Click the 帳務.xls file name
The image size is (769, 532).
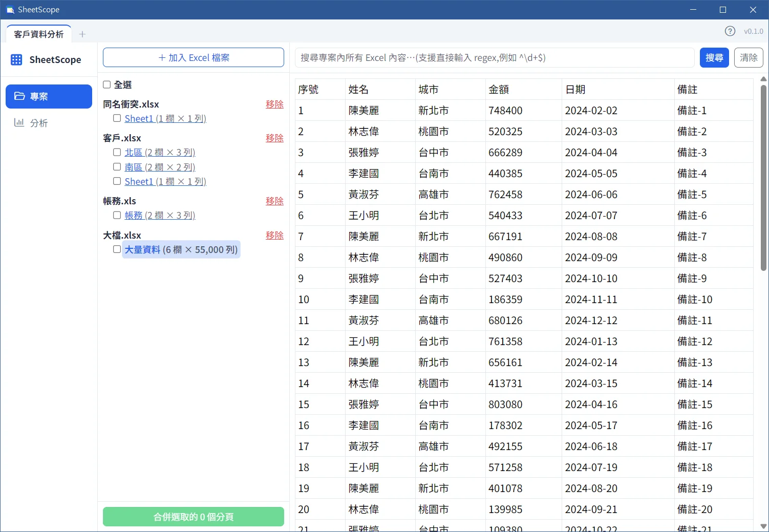pyautogui.click(x=119, y=201)
